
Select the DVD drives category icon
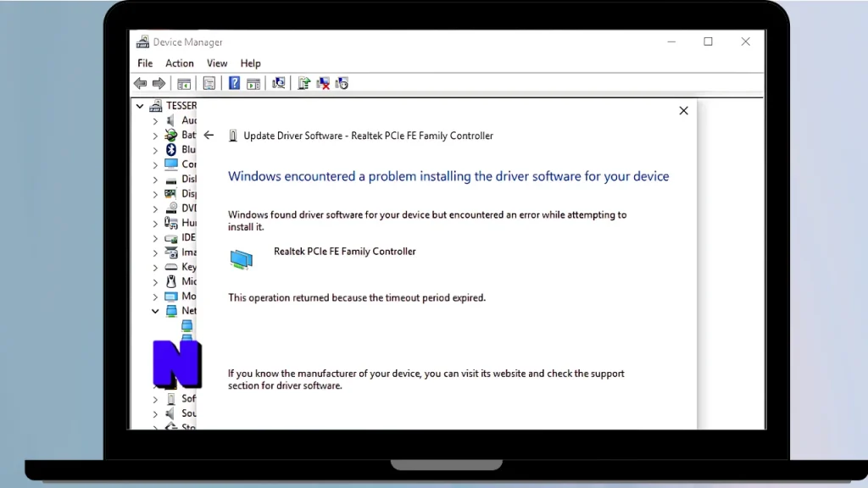171,208
